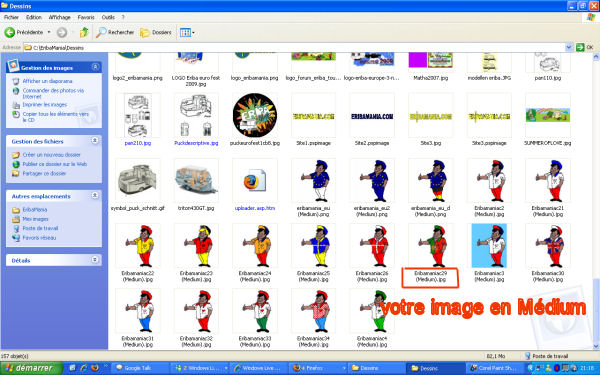This screenshot has height=375, width=600.
Task: Select the eribamania_eu_d (Medium).png thumbnail
Action: 430,180
